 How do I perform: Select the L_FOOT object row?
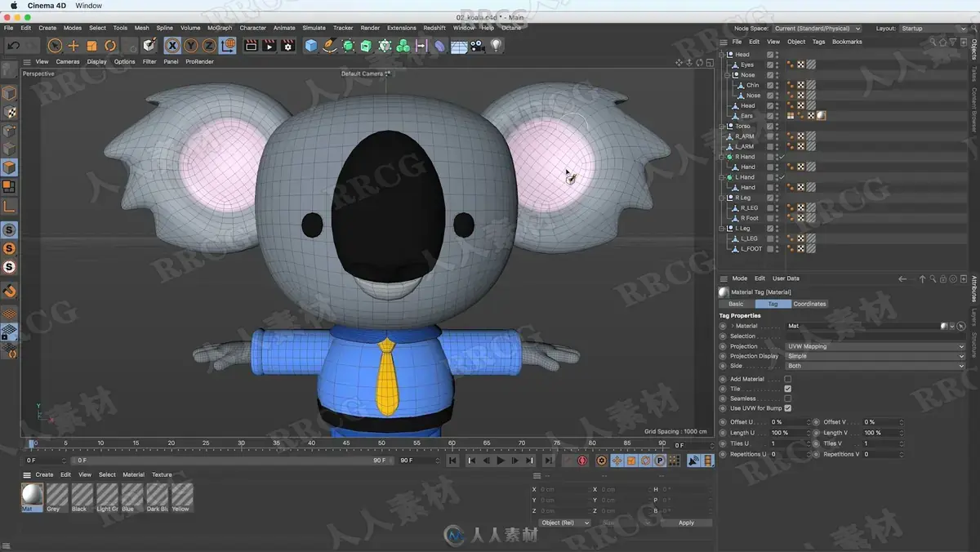(751, 249)
